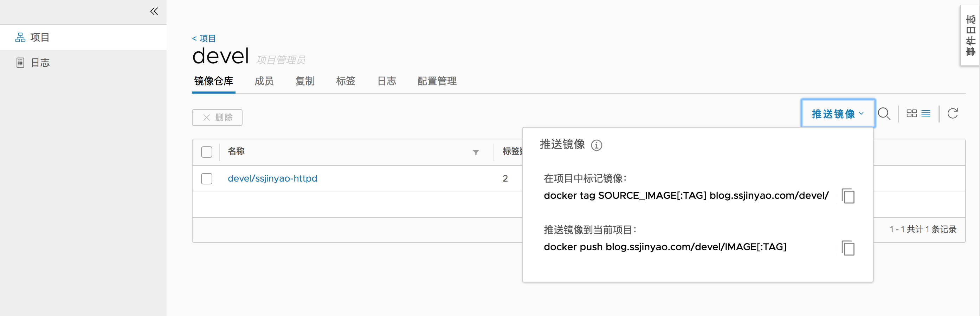The image size is (980, 316).
Task: Copy the docker tag command
Action: click(x=848, y=196)
